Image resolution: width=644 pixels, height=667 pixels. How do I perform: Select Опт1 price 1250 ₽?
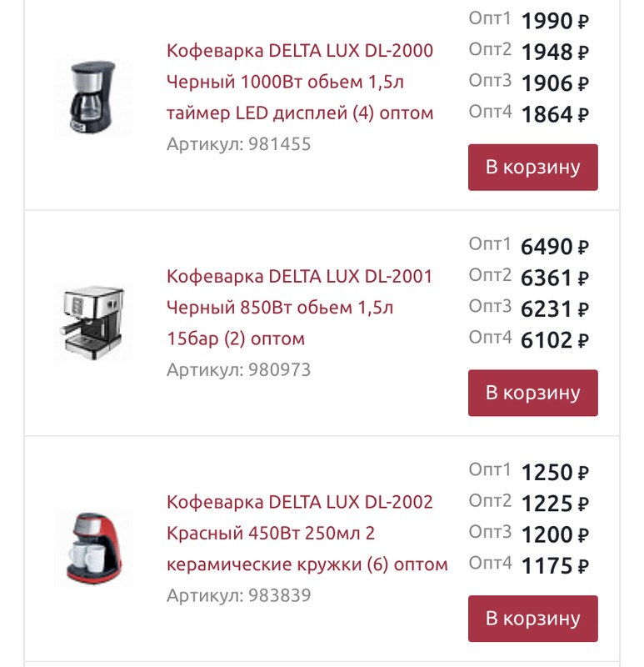click(554, 473)
